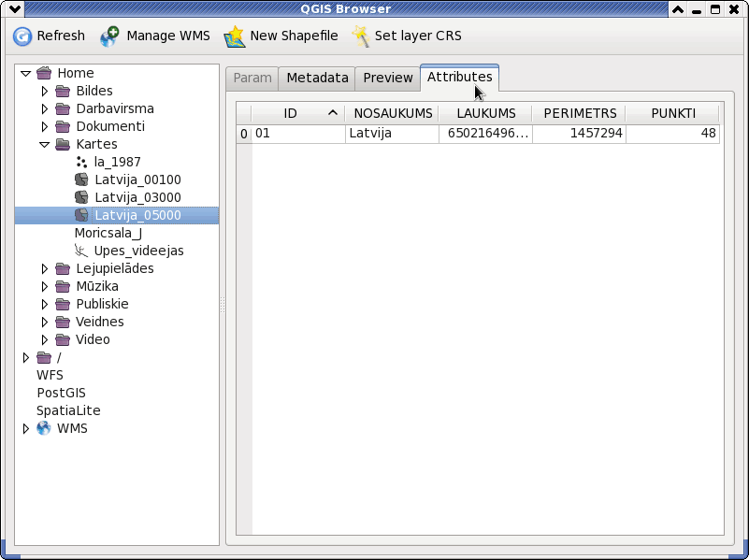Click the Publiskie folder icon
Image resolution: width=749 pixels, height=560 pixels.
click(x=63, y=304)
